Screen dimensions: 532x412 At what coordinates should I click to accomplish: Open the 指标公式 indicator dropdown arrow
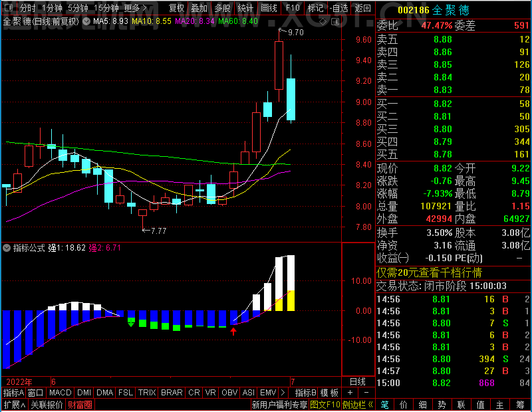point(7,248)
